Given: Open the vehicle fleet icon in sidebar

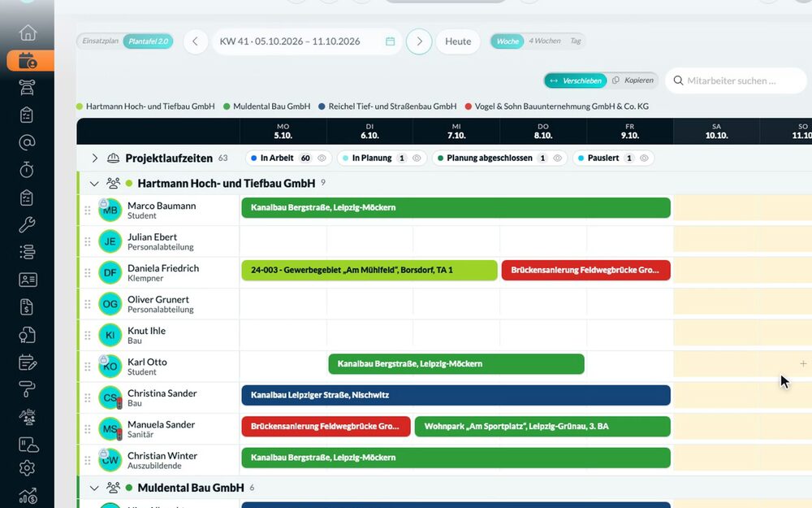Looking at the screenshot, I should (27, 88).
